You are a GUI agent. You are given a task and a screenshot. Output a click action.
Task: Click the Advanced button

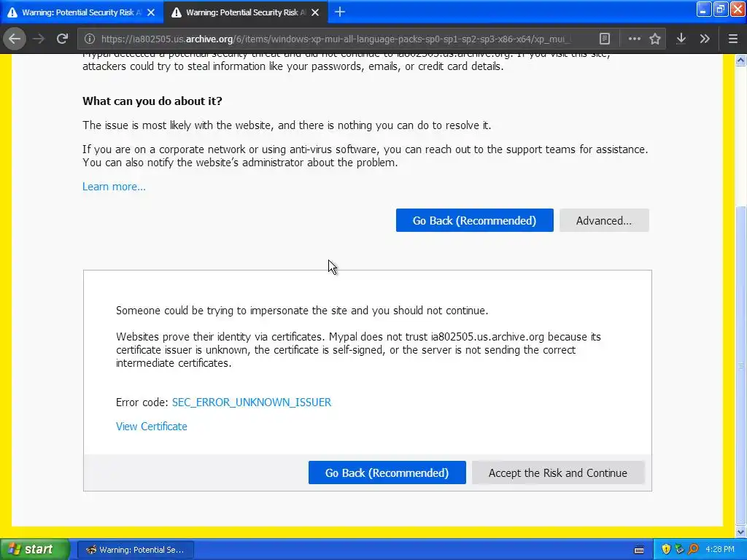[604, 220]
